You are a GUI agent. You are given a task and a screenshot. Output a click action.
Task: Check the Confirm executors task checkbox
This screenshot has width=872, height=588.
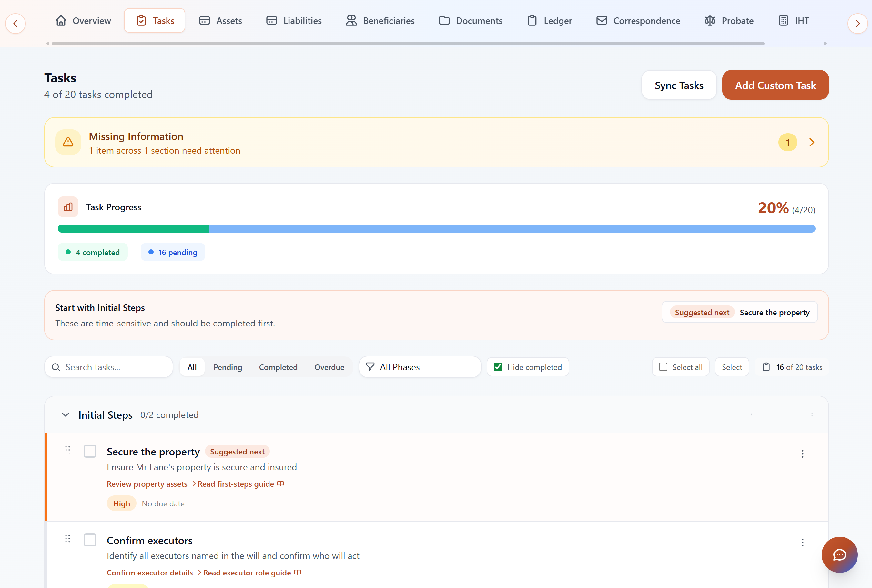pos(90,540)
